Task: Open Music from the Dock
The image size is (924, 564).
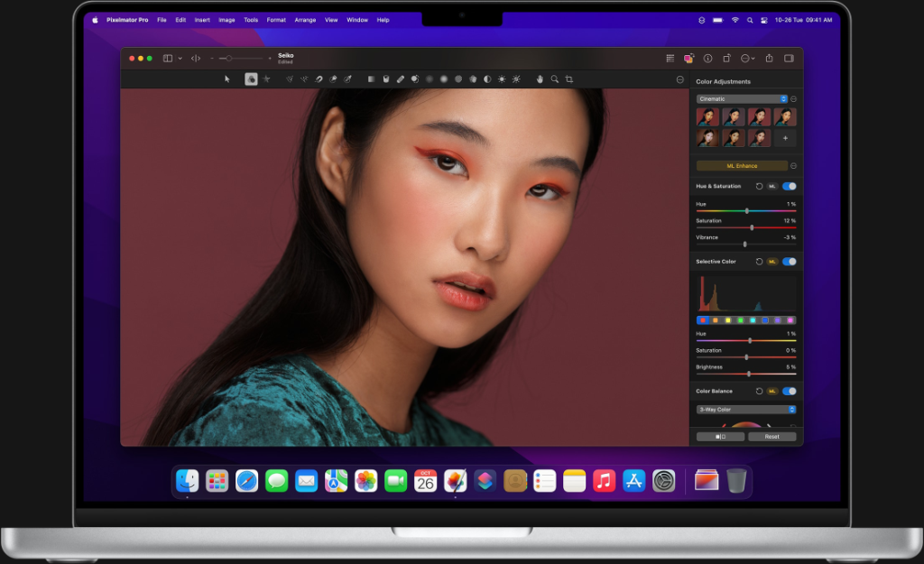Action: tap(604, 481)
